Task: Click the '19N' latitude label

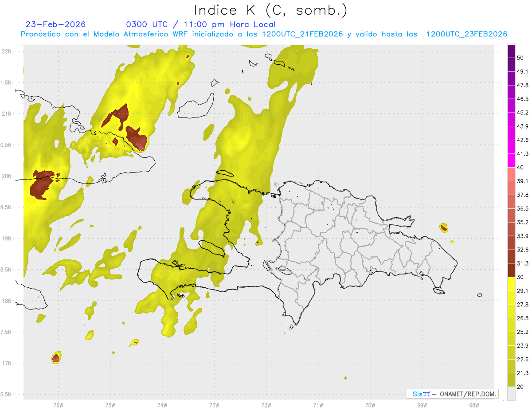Action: pos(7,239)
